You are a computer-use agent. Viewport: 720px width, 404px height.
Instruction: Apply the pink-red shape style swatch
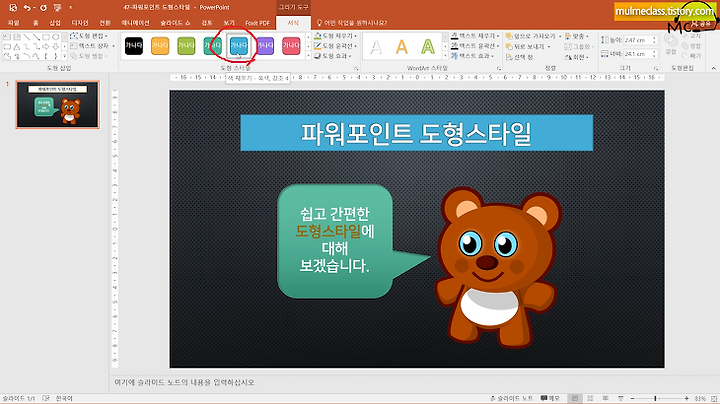tap(291, 45)
